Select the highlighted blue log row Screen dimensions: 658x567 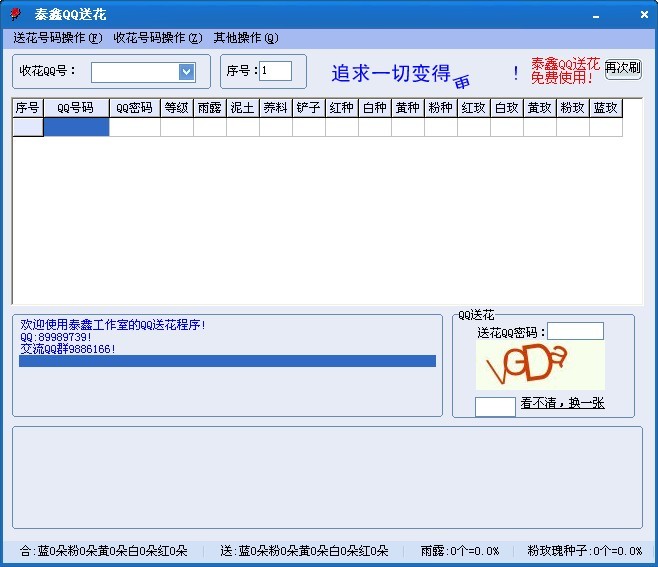pyautogui.click(x=227, y=361)
